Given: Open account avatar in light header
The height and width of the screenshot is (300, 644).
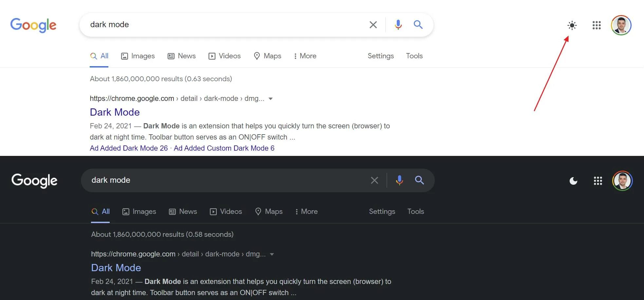Looking at the screenshot, I should [x=621, y=25].
